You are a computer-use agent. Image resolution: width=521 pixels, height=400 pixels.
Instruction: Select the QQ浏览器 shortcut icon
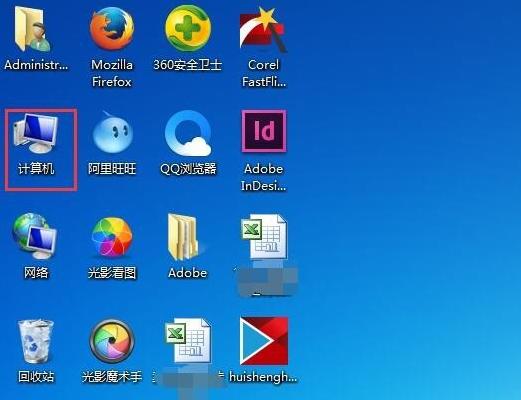pos(188,133)
